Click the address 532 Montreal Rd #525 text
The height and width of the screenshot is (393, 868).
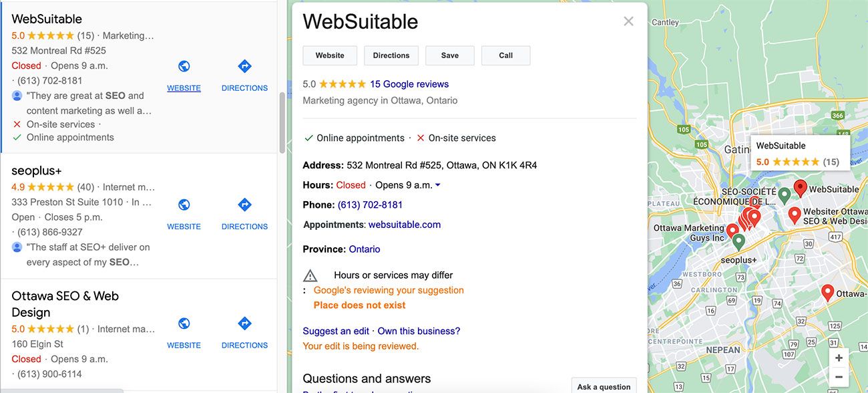pos(442,165)
